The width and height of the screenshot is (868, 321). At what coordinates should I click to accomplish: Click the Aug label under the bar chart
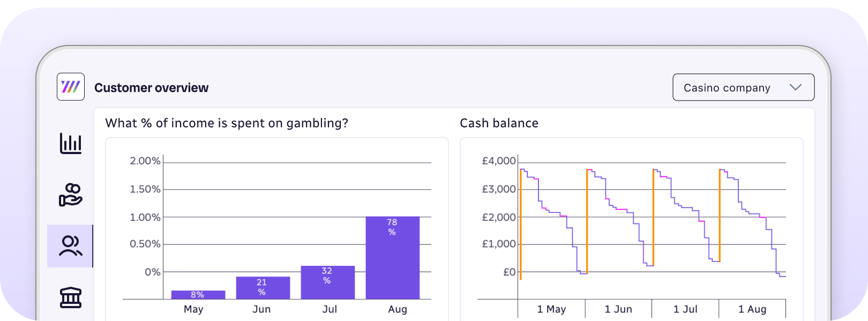[x=398, y=309]
